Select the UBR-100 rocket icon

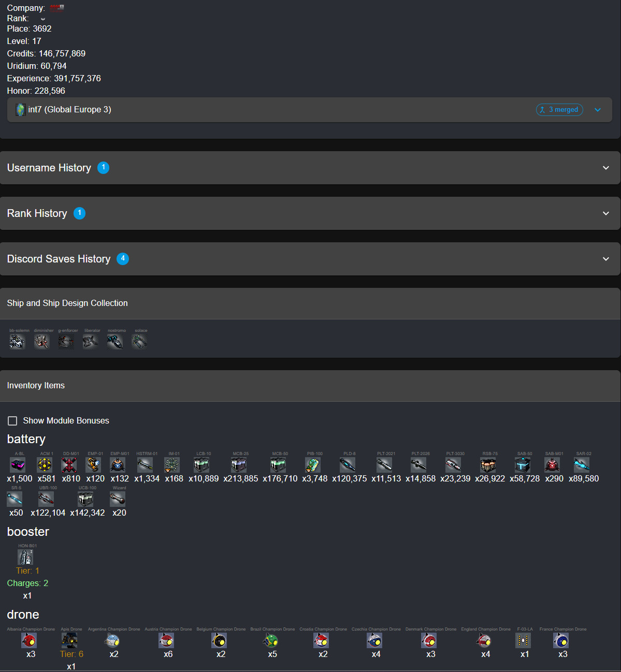tap(46, 499)
